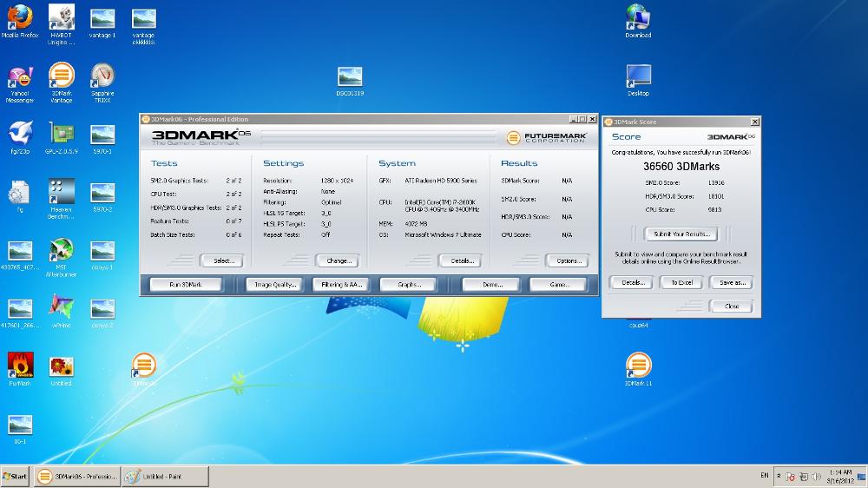Screen dimensions: 868x488
Task: Click the 4072 MB memory value
Action: click(415, 224)
